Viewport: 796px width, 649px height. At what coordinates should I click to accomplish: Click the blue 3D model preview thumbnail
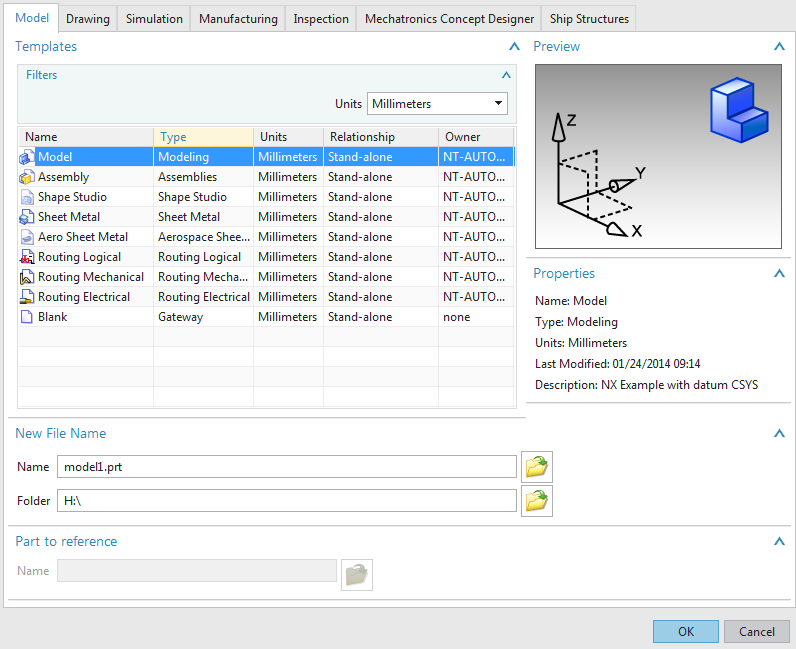[x=739, y=110]
